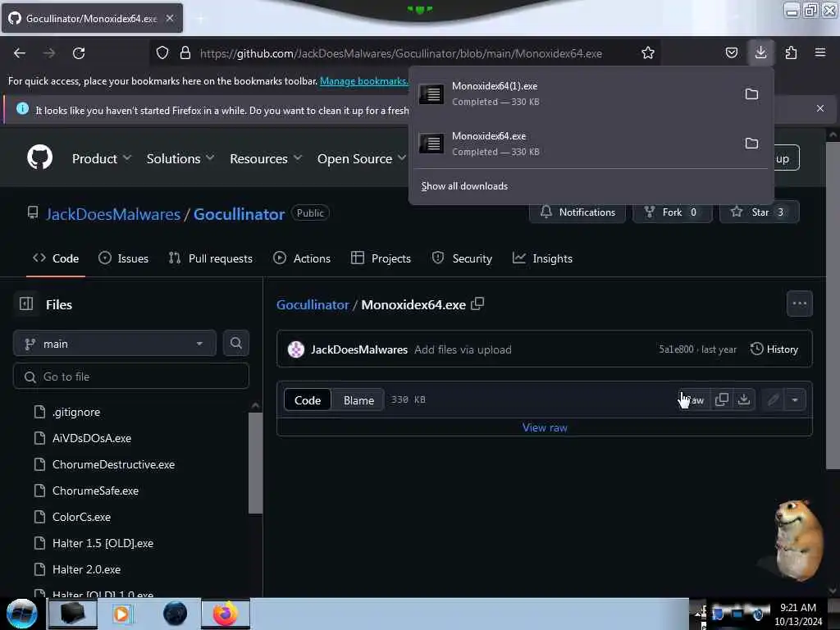This screenshot has height=630, width=840.
Task: Open the Insights tab
Action: [543, 258]
